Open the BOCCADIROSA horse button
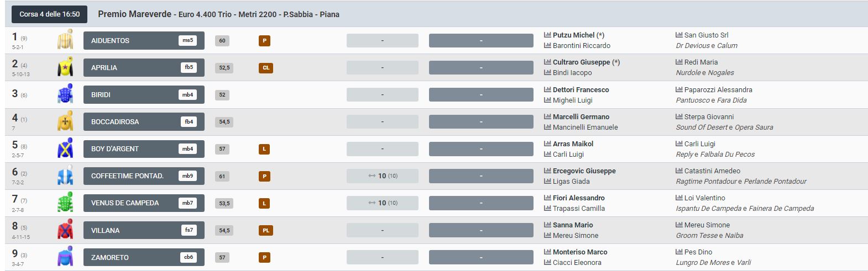Screen dimensions: 868x271 coord(144,121)
